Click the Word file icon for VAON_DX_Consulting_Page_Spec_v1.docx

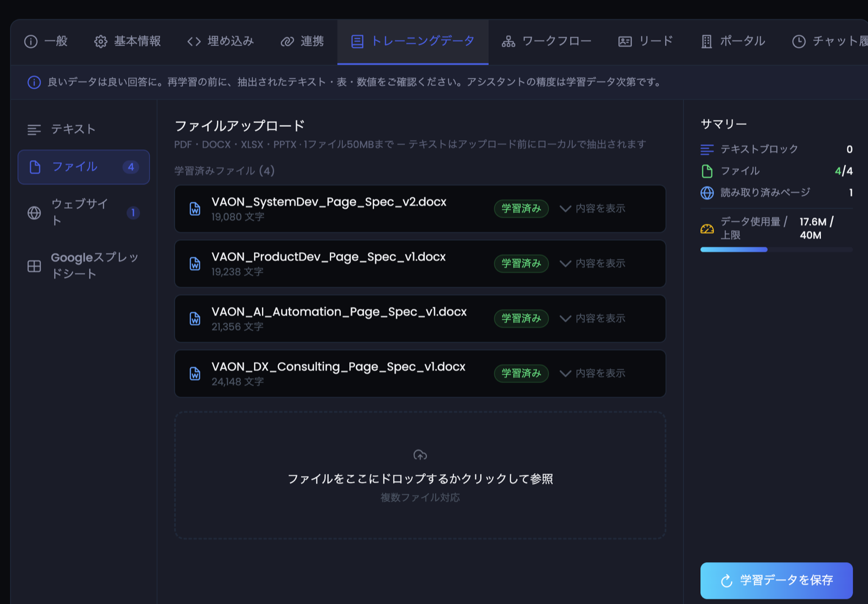[195, 374]
